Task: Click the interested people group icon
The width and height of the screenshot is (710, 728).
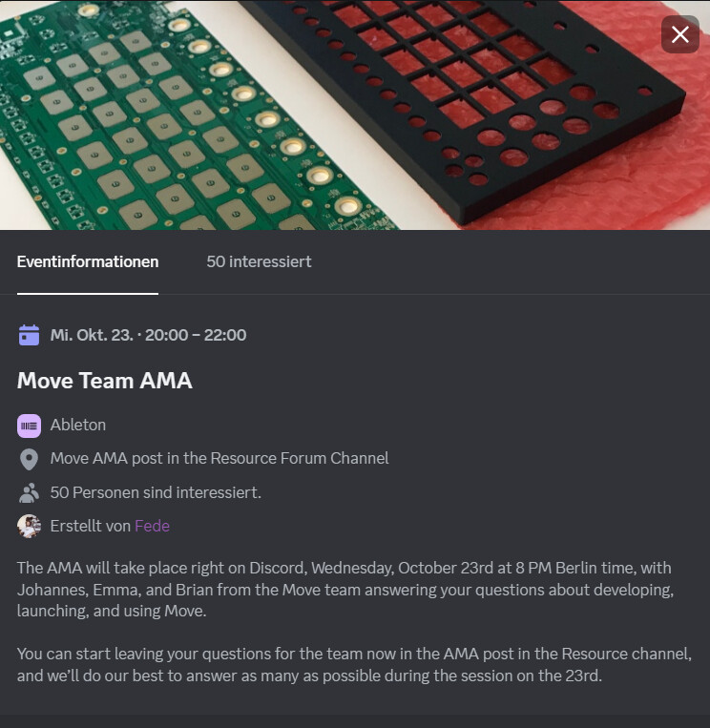Action: pyautogui.click(x=29, y=492)
